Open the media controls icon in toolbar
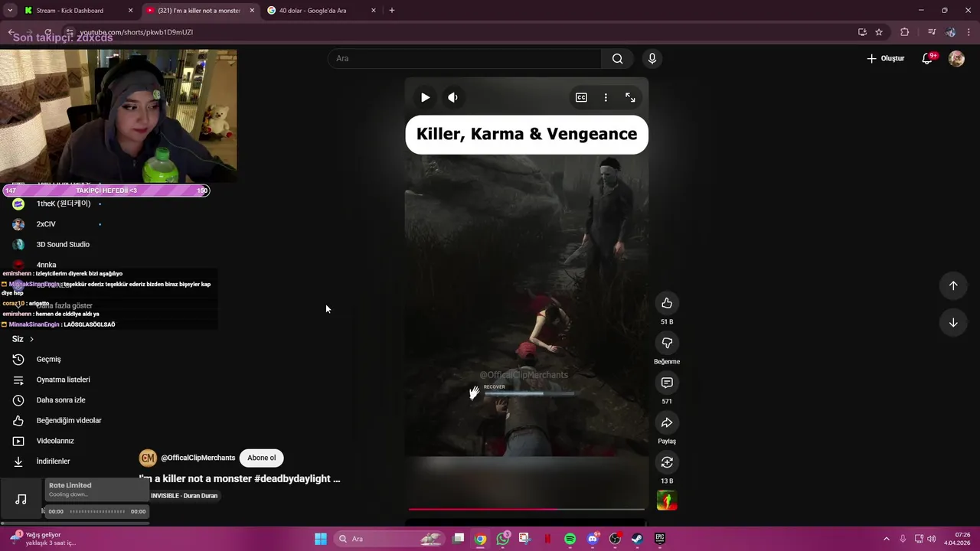Viewport: 980px width, 551px height. point(932,32)
